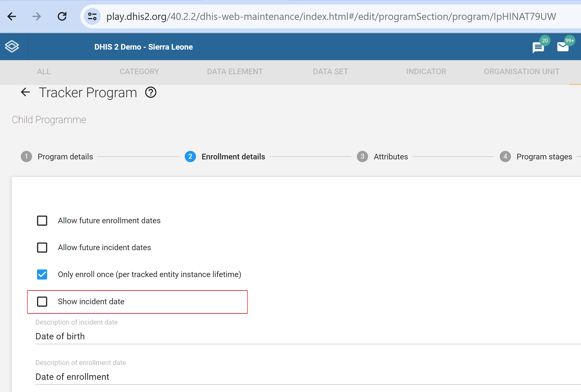Uncheck Only enroll once checkbox
Viewport: 581px width, 392px height.
pyautogui.click(x=42, y=274)
